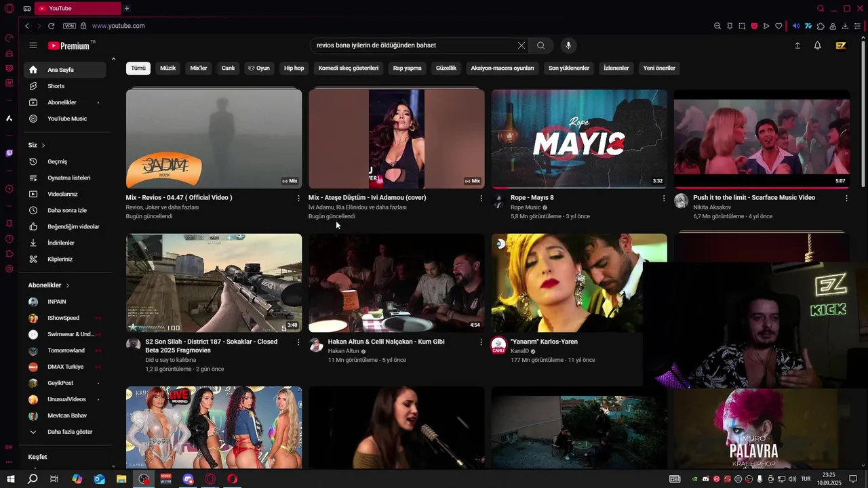Play the Scarface music video thumbnail
Screen dimensions: 868x488
tap(762, 139)
